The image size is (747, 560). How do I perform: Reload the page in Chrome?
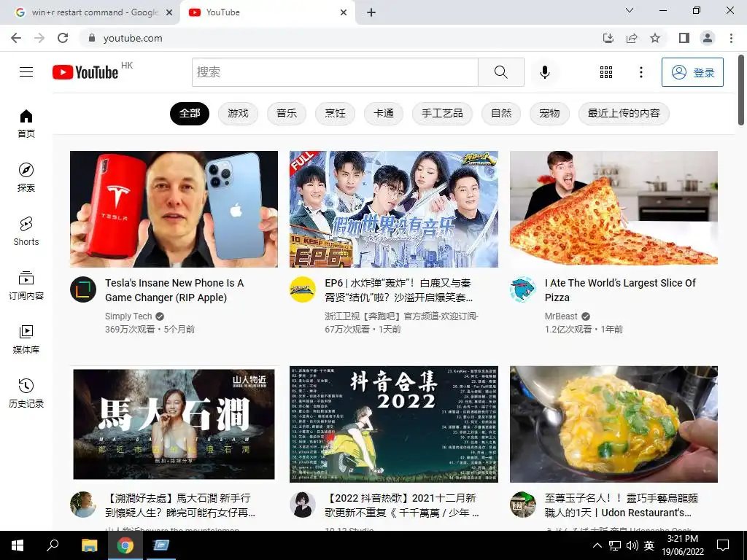tap(63, 38)
